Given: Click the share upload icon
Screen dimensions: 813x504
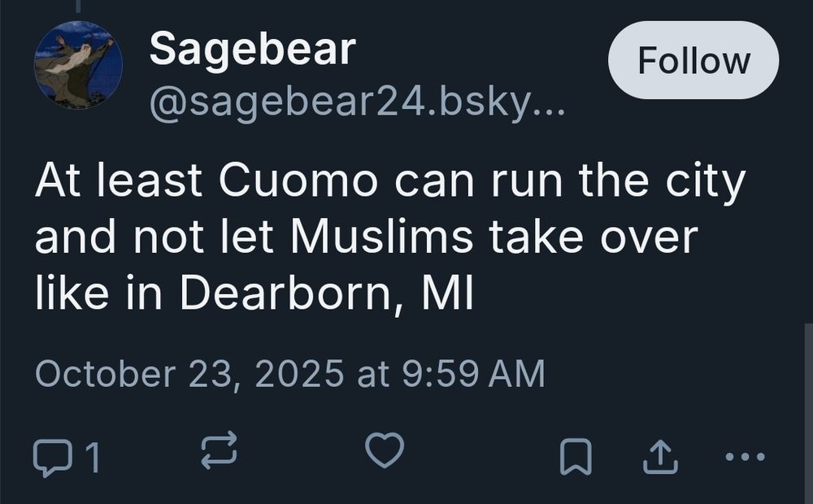Looking at the screenshot, I should [660, 455].
